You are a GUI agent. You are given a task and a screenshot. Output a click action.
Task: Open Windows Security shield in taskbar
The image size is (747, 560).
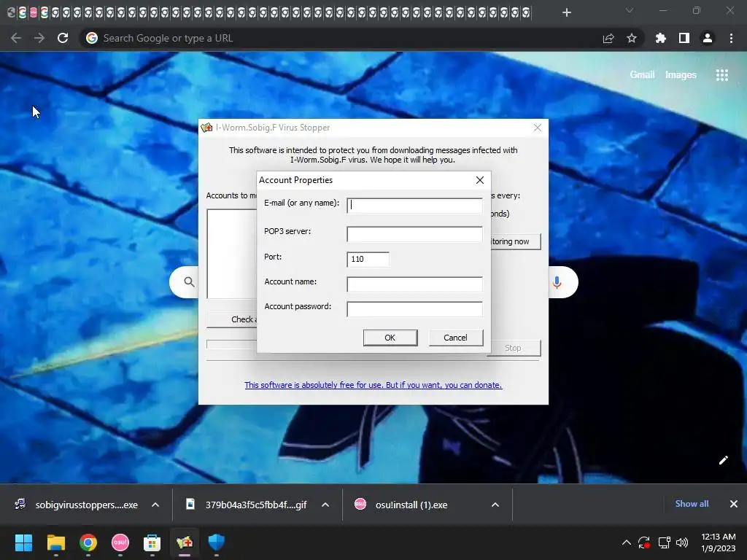[x=216, y=542]
